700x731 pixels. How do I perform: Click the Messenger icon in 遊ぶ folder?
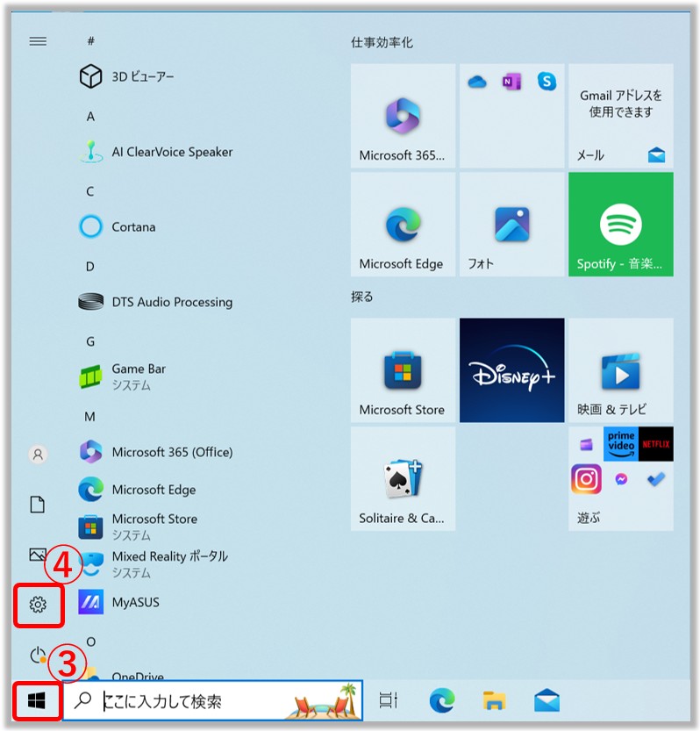coord(621,479)
